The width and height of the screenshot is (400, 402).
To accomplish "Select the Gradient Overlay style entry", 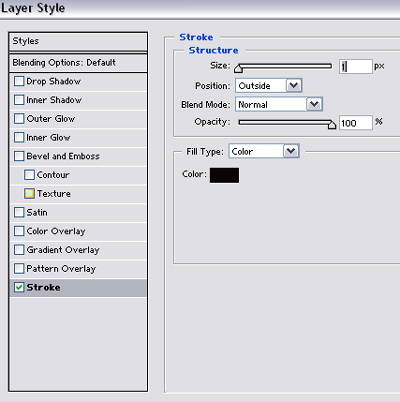I will 78,250.
